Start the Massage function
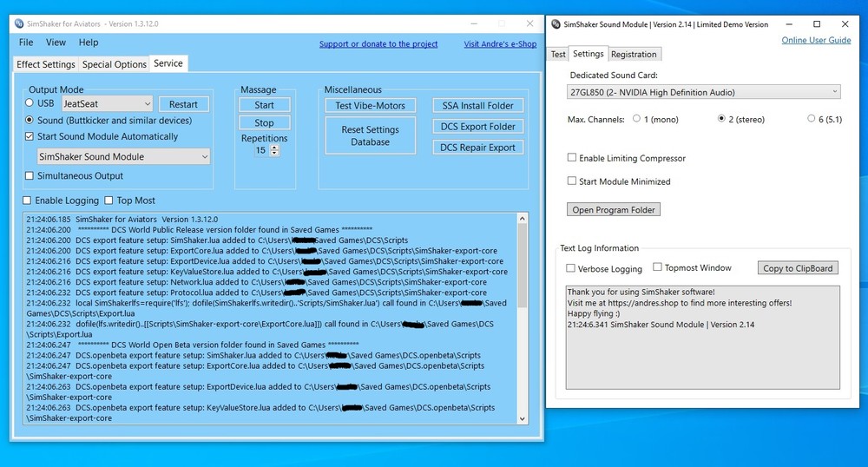Image resolution: width=868 pixels, height=467 pixels. [x=264, y=104]
